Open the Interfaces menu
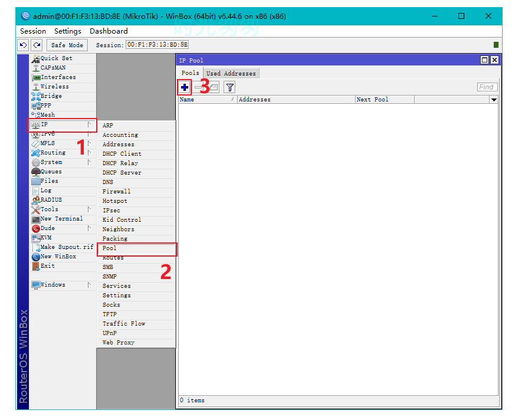This screenshot has width=515, height=420. pyautogui.click(x=63, y=77)
